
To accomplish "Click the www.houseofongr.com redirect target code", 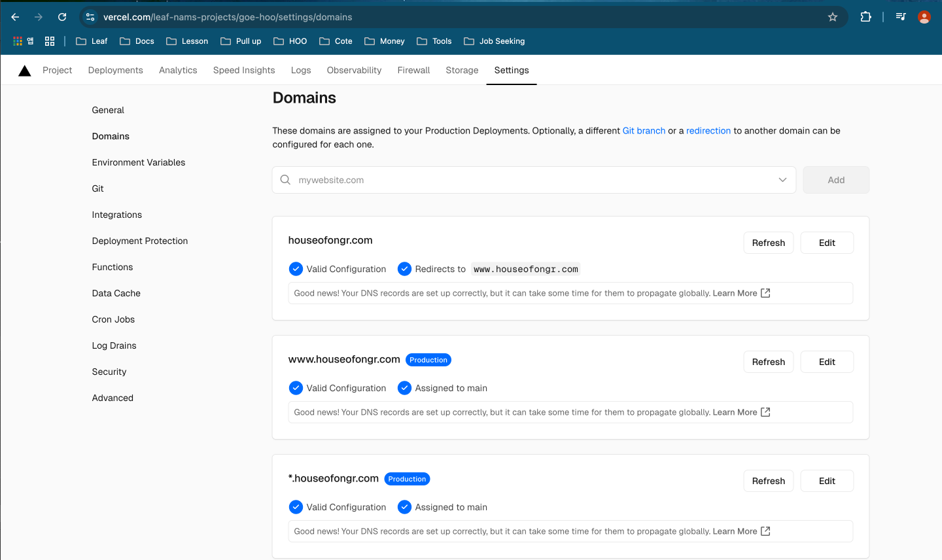I will click(x=526, y=269).
